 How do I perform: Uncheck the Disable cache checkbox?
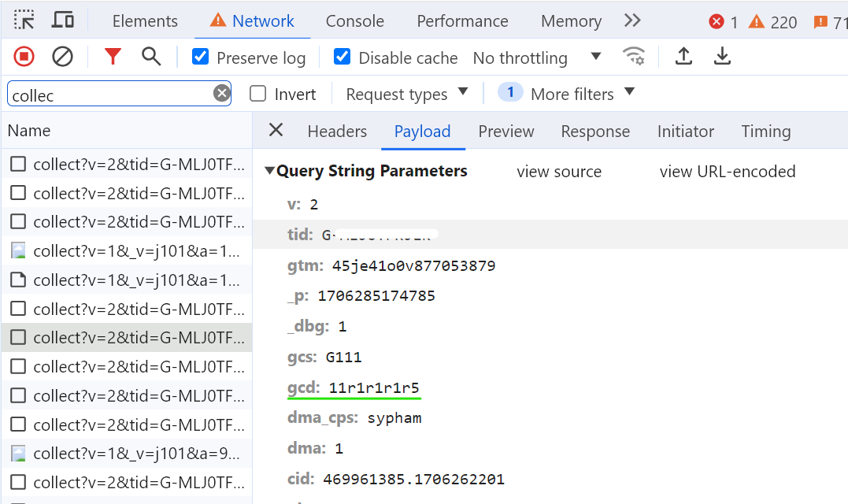coord(342,57)
